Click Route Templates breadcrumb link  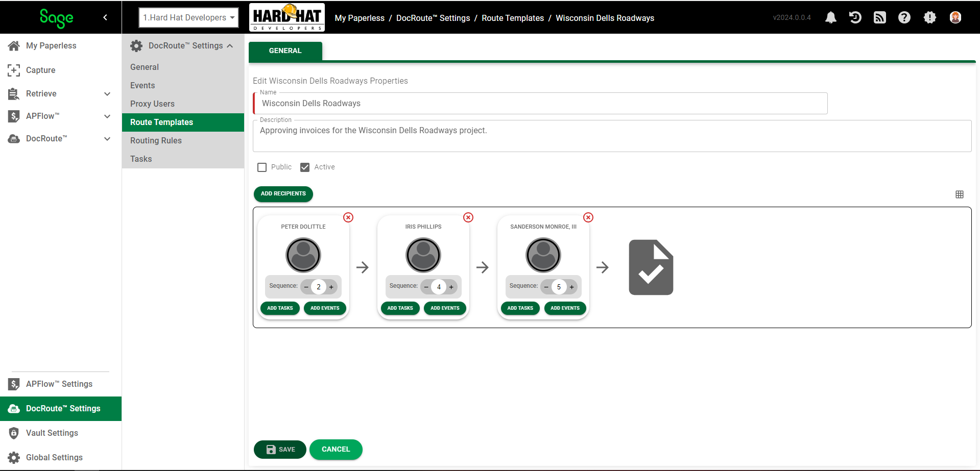point(513,18)
